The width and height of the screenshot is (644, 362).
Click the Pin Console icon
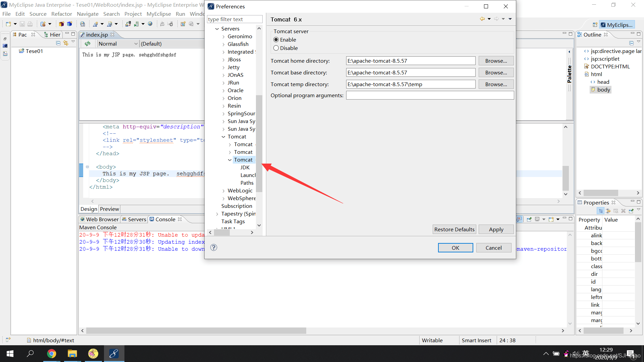(x=529, y=219)
